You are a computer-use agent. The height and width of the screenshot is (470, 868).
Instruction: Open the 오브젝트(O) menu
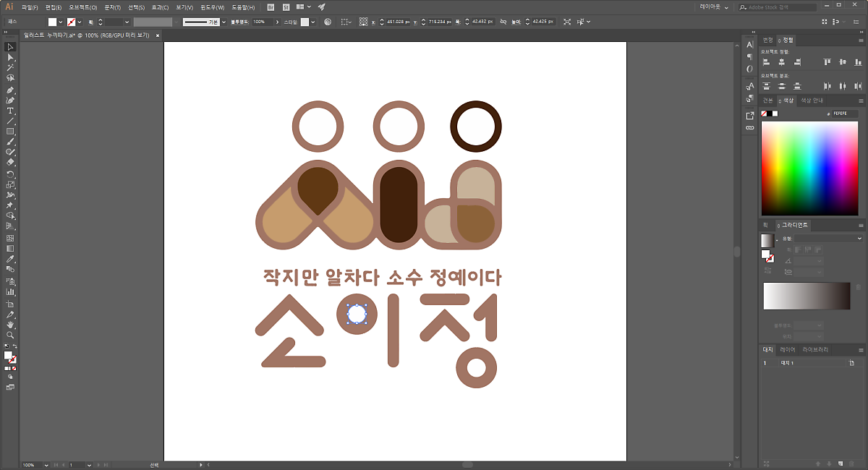(82, 7)
